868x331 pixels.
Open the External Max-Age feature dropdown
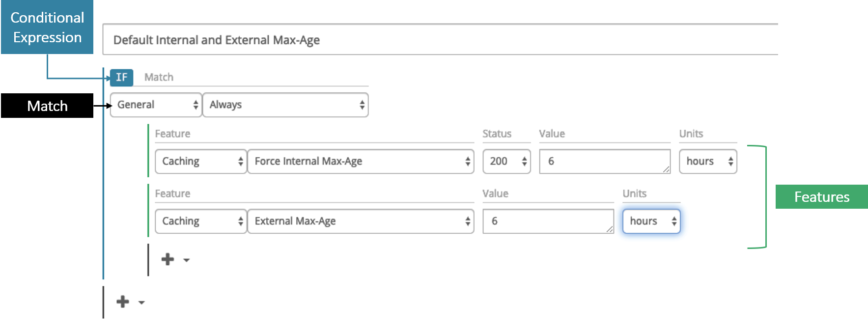(361, 221)
